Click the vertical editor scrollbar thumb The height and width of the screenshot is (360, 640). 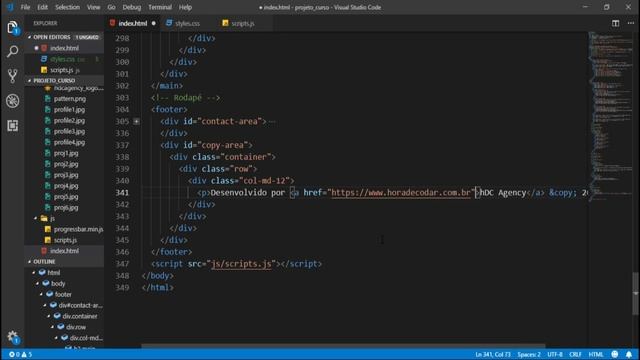(636, 293)
